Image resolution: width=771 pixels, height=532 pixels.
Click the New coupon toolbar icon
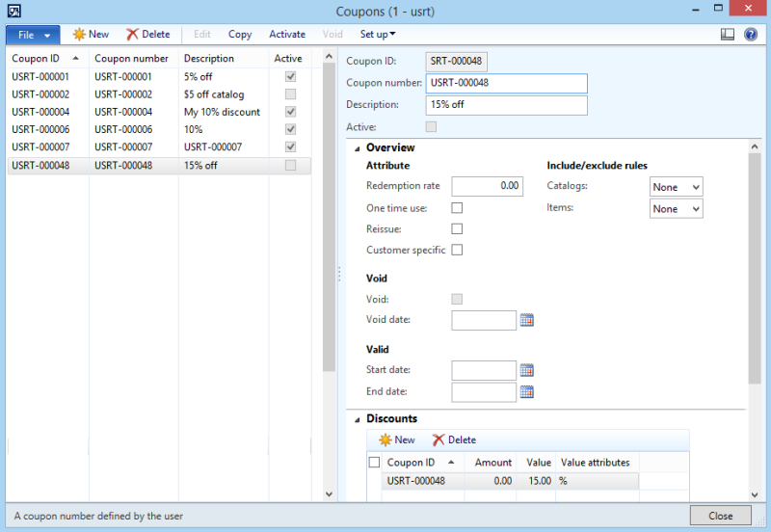(x=79, y=35)
